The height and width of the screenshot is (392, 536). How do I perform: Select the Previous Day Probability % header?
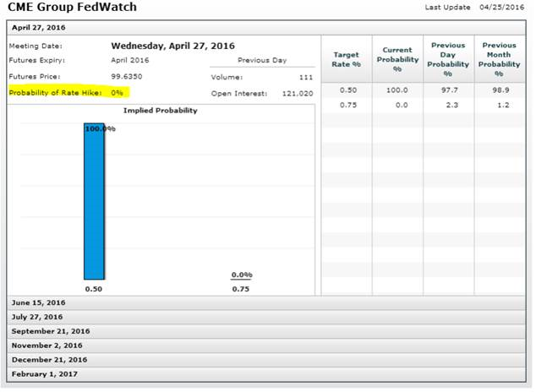pos(448,59)
